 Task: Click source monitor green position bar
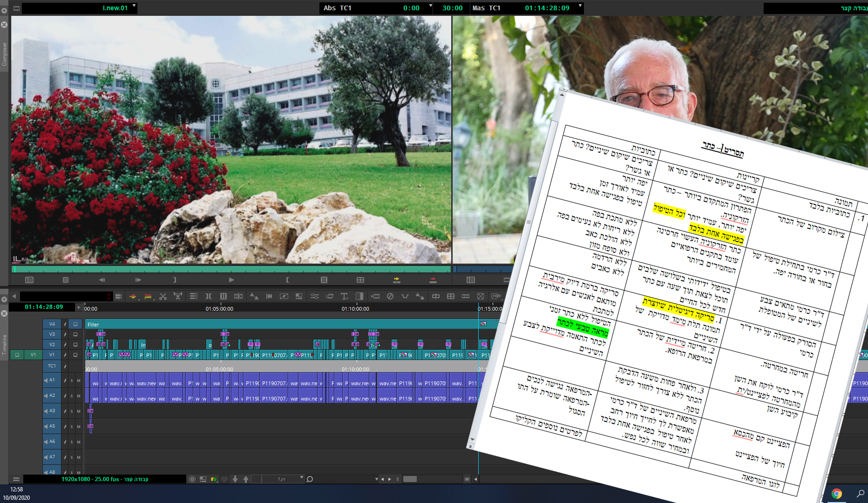(231, 269)
